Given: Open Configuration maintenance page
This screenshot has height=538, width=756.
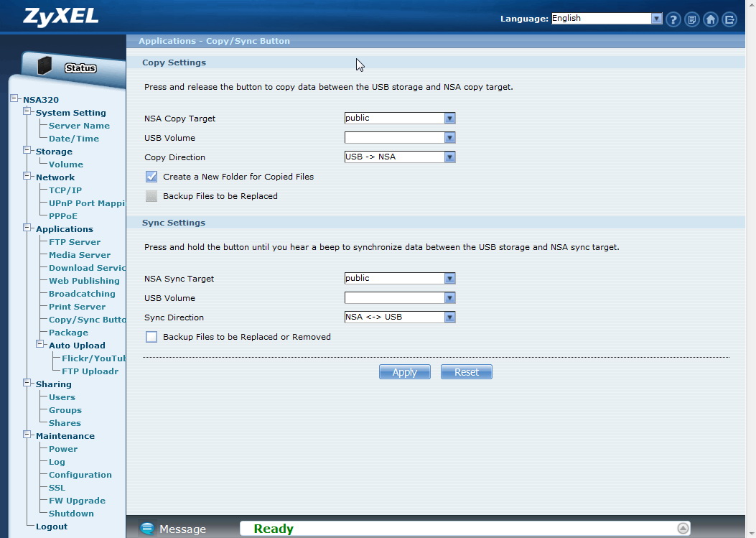Looking at the screenshot, I should (80, 475).
